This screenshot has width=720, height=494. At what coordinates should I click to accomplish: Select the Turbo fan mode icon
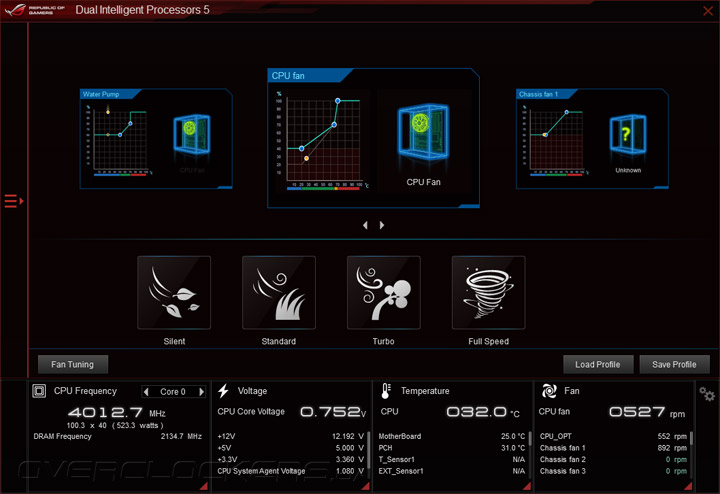click(383, 292)
